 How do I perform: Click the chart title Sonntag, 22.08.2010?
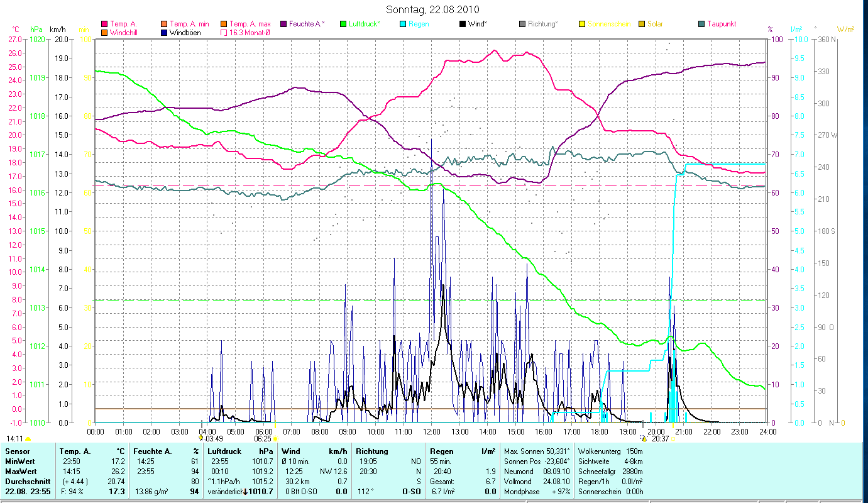[x=432, y=9]
